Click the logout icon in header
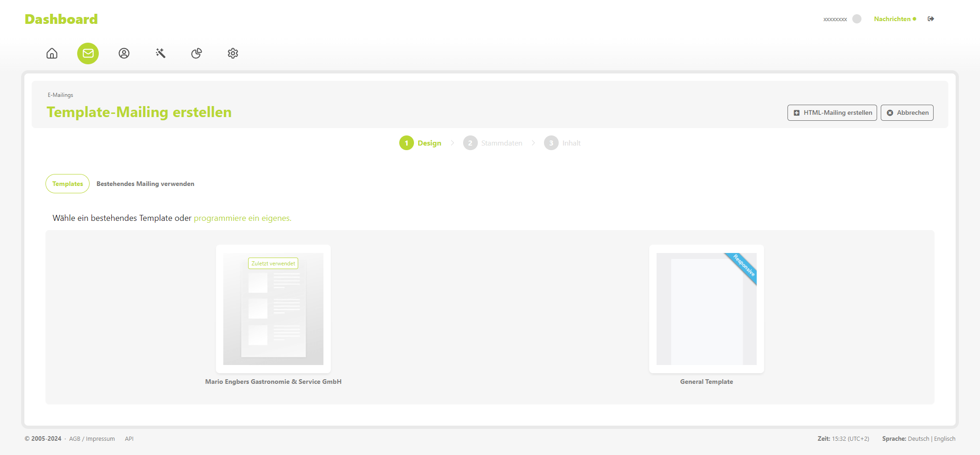Viewport: 980px width, 455px height. click(x=931, y=19)
